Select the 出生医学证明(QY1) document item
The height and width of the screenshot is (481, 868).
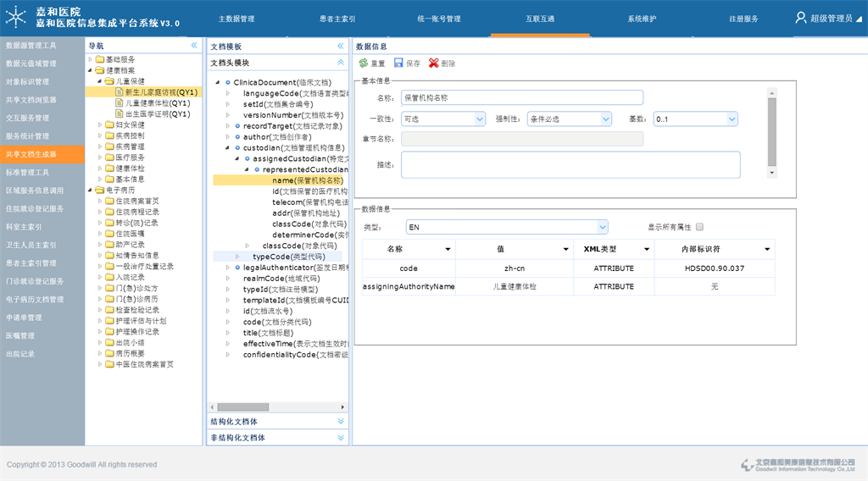tap(157, 113)
